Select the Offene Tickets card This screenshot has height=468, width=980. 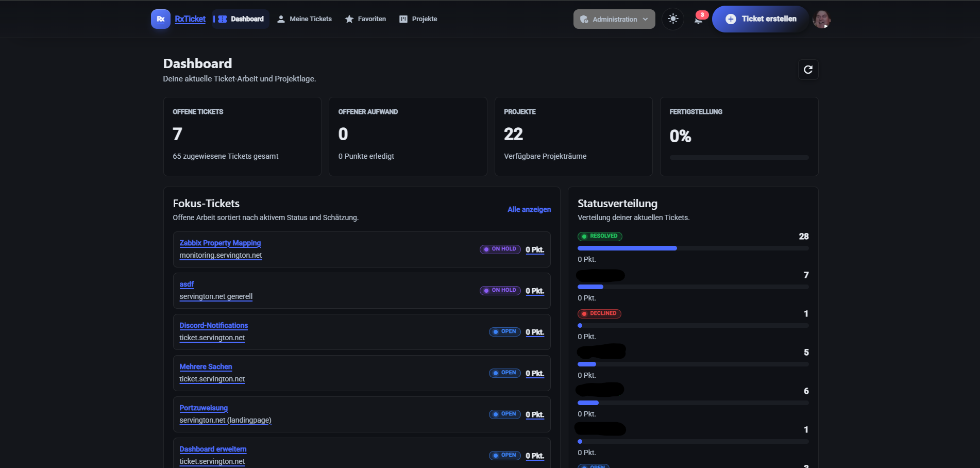242,137
